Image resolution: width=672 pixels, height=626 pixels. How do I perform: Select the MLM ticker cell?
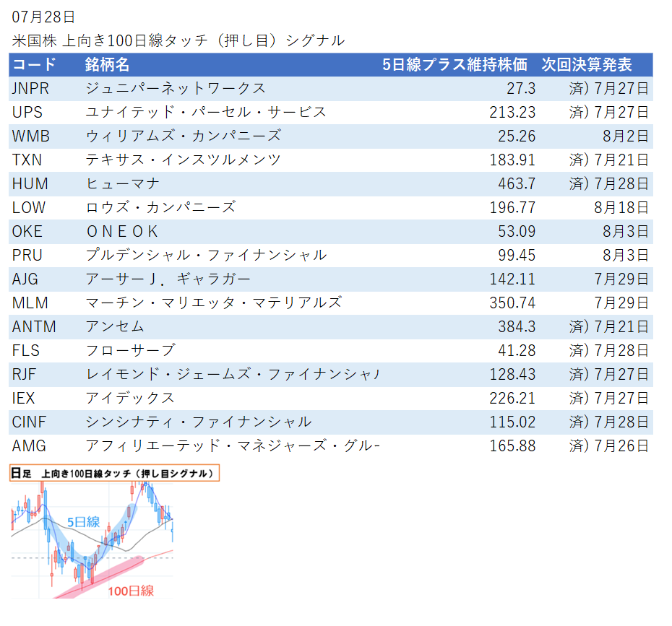click(x=30, y=303)
